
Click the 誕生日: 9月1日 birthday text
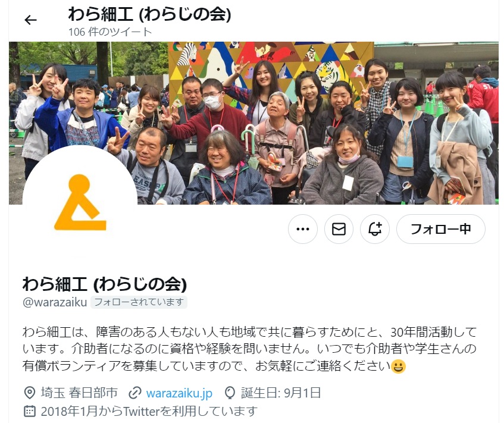click(281, 393)
